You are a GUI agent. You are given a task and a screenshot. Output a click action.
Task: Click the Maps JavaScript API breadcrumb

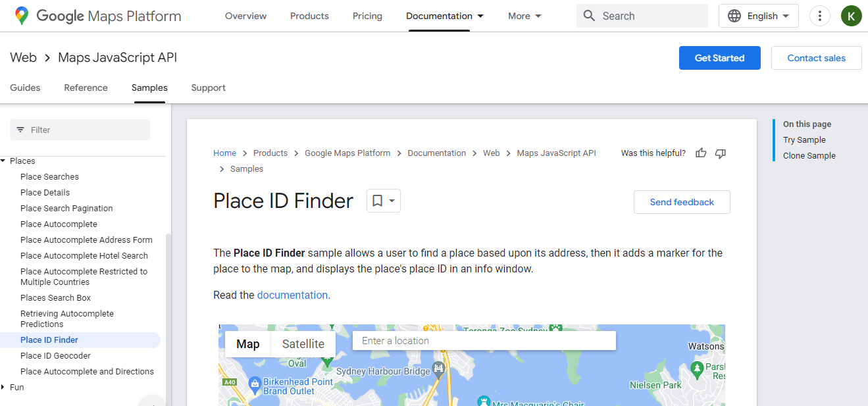[557, 153]
